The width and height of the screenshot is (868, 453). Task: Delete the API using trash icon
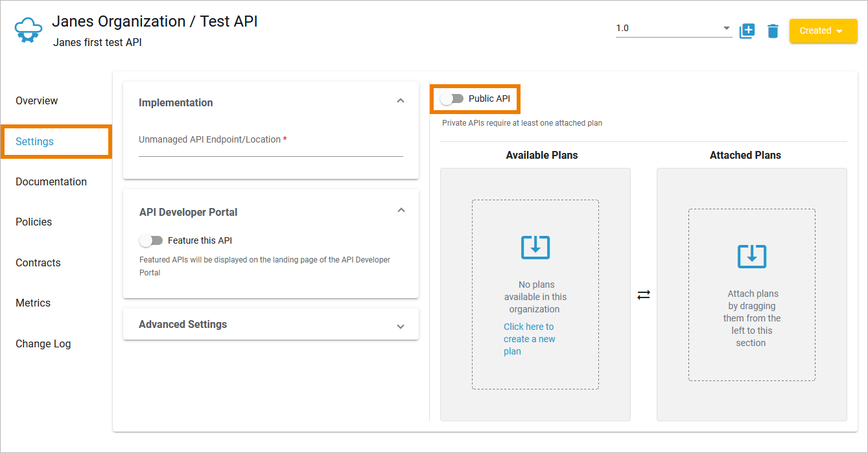point(773,31)
